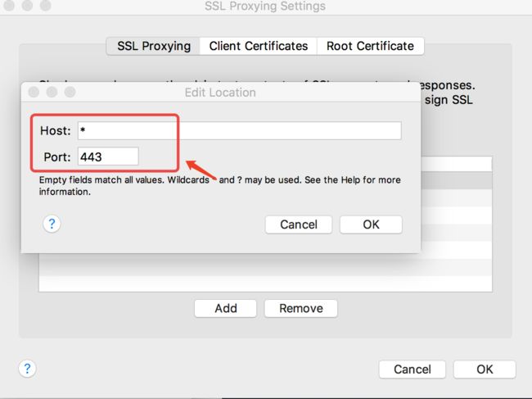
Task: Cancel the Edit Location dialog
Action: (x=299, y=224)
